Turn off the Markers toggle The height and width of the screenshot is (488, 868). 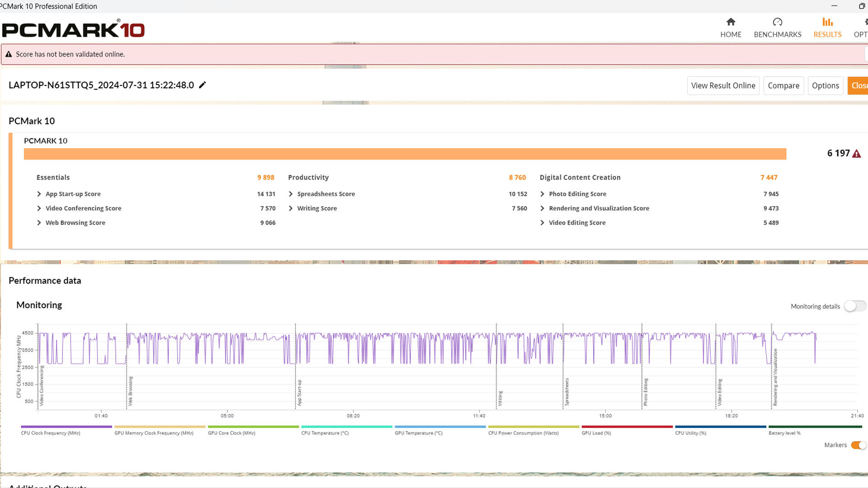pyautogui.click(x=858, y=445)
